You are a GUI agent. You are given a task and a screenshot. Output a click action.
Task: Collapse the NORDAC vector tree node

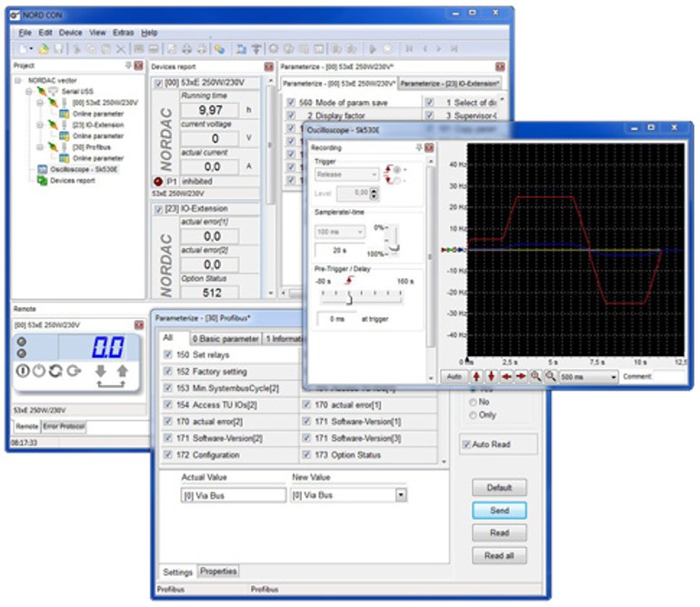pyautogui.click(x=18, y=80)
